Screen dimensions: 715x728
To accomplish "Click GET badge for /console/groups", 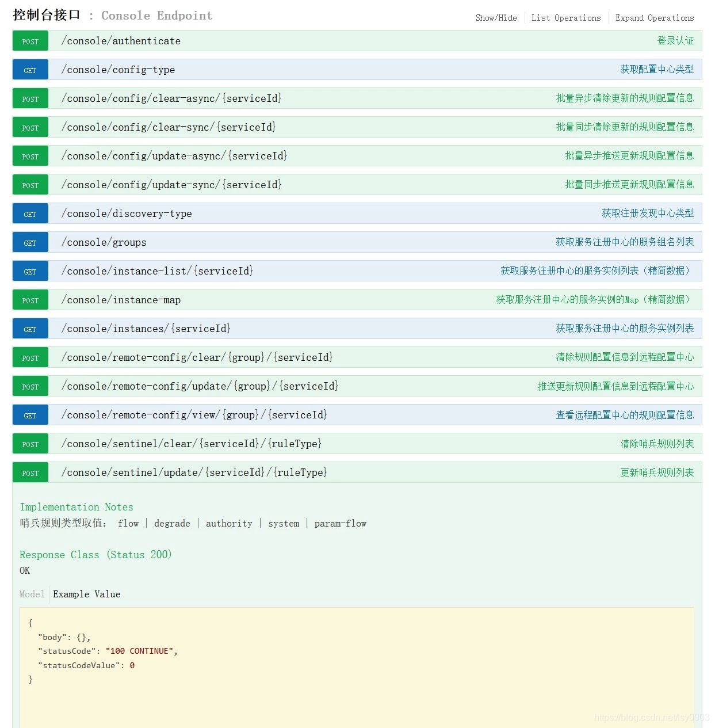I will coord(30,243).
